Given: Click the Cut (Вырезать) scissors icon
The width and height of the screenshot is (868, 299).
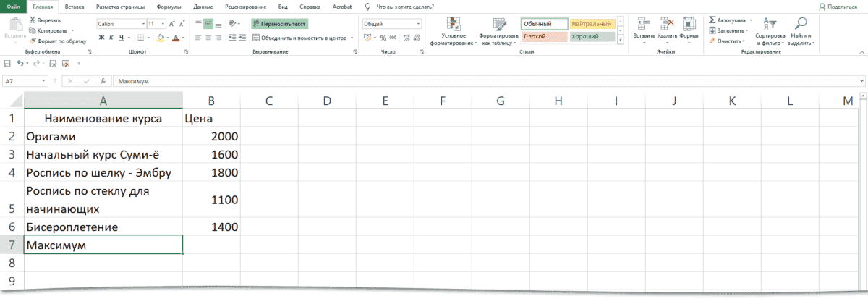Looking at the screenshot, I should point(33,21).
